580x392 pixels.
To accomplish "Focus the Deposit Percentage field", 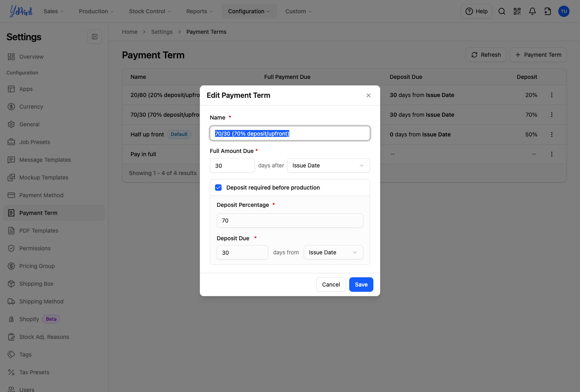I will point(290,221).
